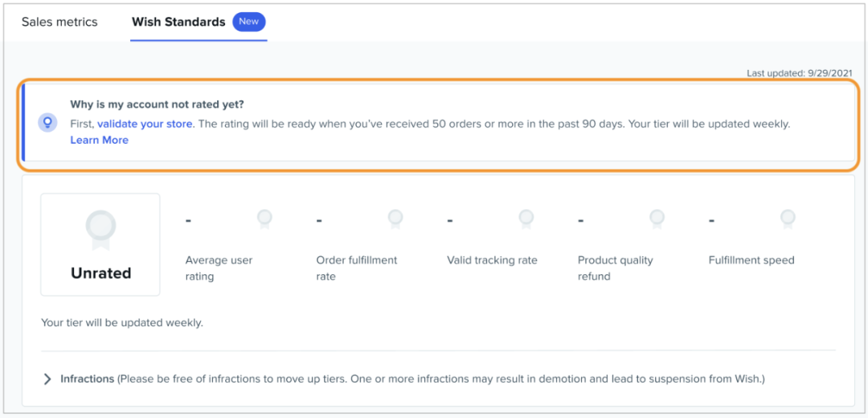
Task: Click the blue New badge
Action: coord(249,22)
